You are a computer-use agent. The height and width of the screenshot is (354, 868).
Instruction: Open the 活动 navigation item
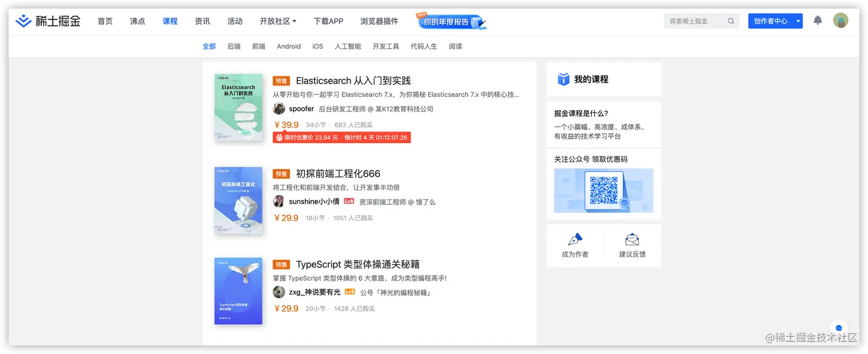[x=235, y=21]
